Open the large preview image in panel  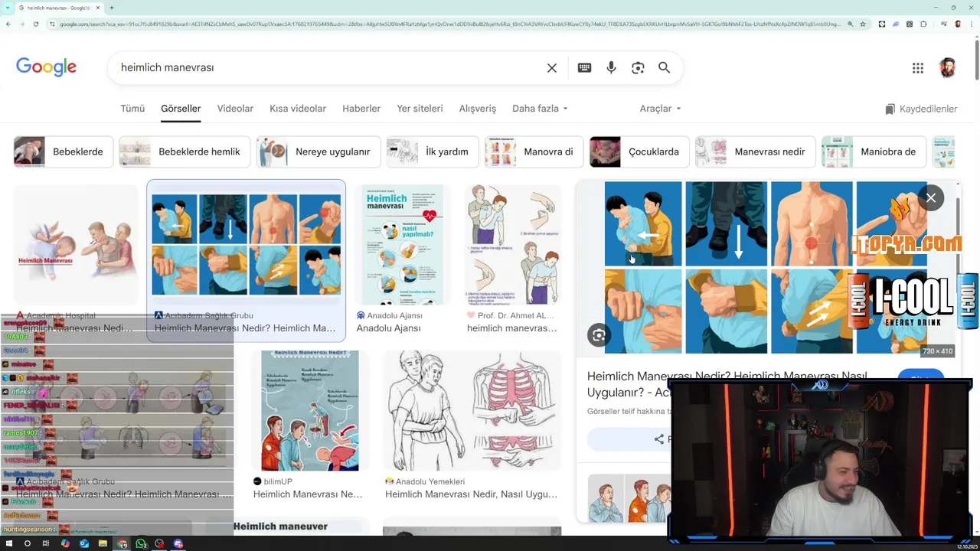[766, 268]
